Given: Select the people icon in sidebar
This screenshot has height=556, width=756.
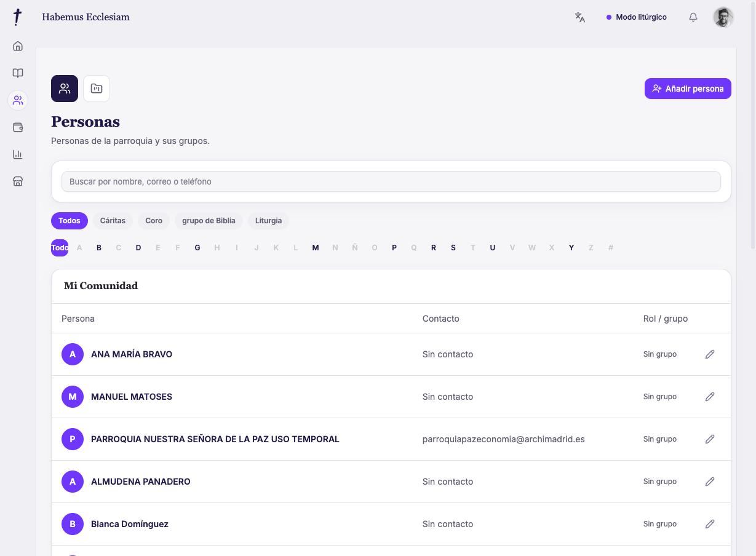Looking at the screenshot, I should [18, 100].
